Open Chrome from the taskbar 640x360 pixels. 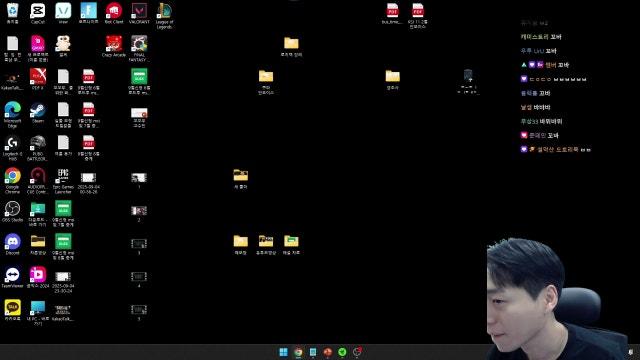(x=298, y=352)
